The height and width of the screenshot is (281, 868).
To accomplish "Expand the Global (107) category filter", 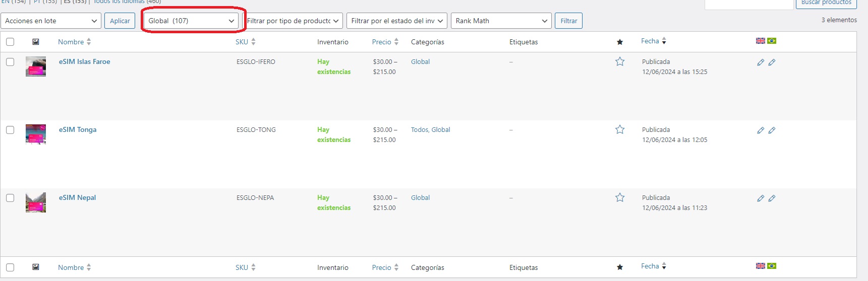I will 191,21.
